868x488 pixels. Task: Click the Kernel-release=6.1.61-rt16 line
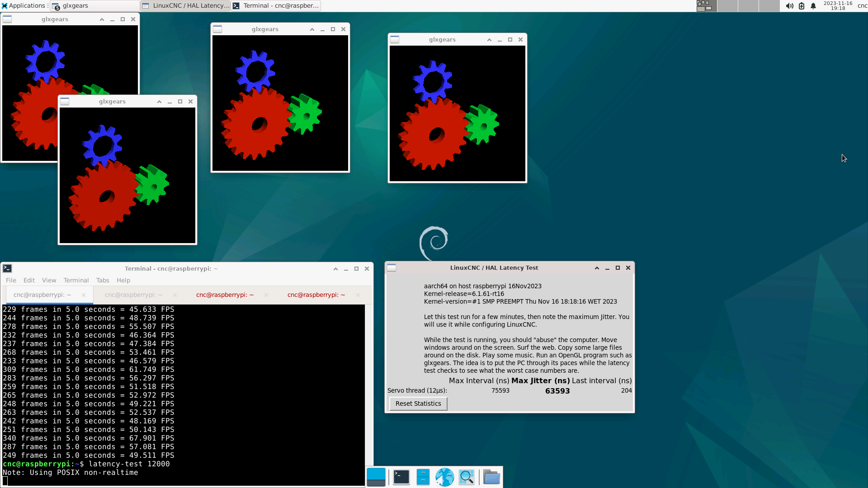(464, 294)
